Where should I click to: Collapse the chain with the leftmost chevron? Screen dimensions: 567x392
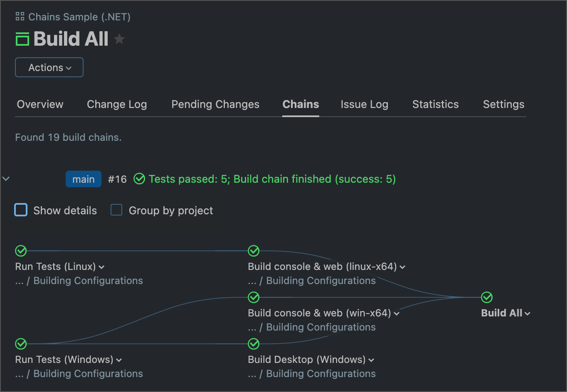tap(6, 179)
